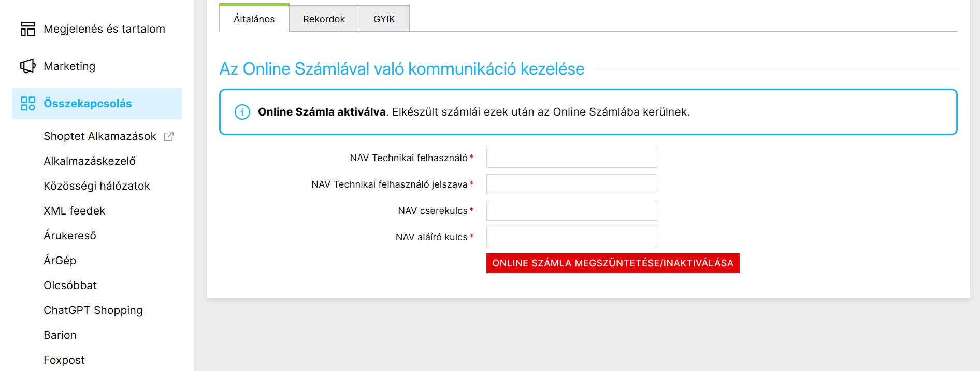This screenshot has width=980, height=371.
Task: Open XML feedek page
Action: (x=75, y=211)
